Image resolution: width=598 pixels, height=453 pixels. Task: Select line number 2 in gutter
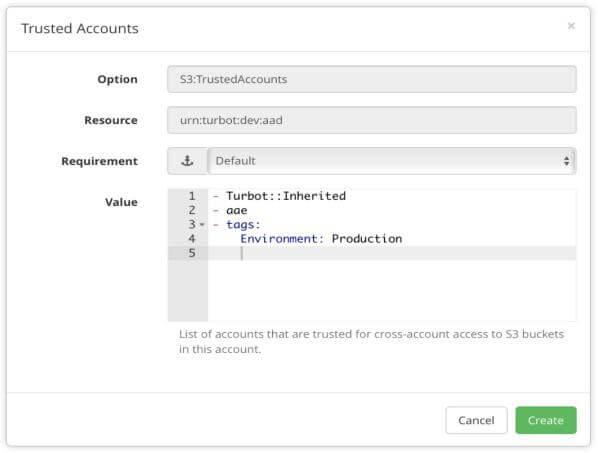192,210
